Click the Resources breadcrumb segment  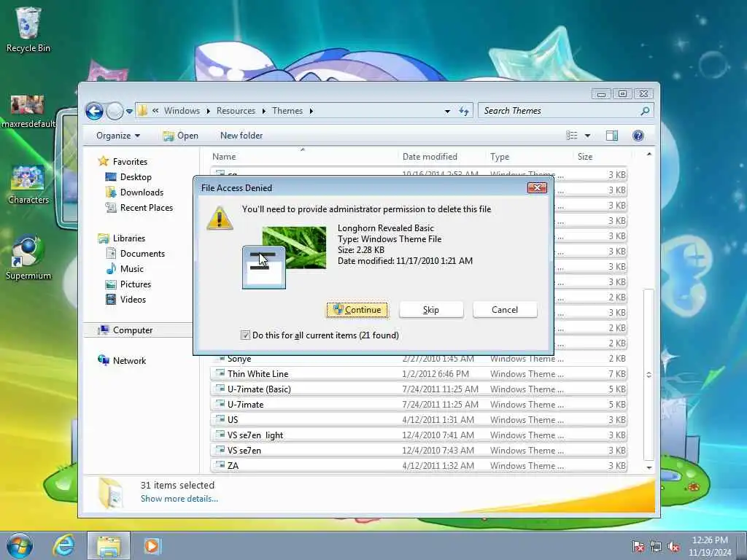click(x=236, y=111)
